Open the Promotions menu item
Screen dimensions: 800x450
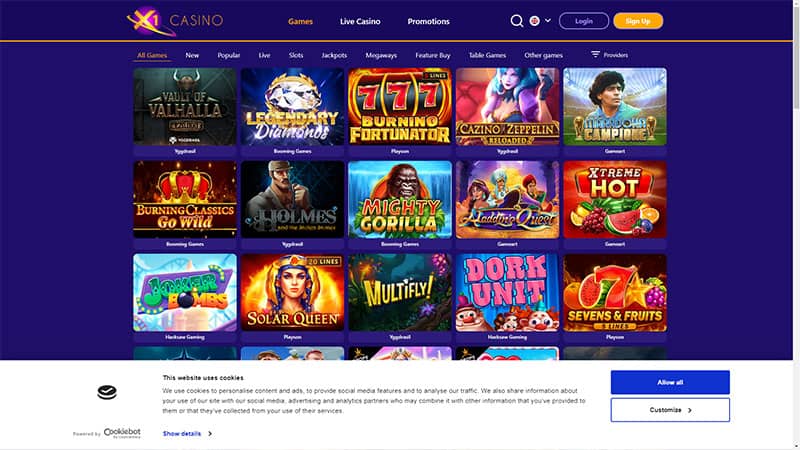429,21
